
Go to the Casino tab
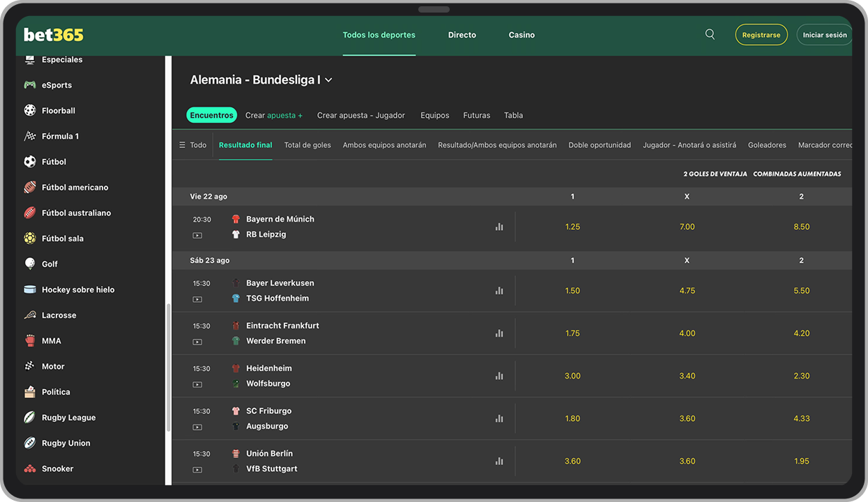[x=521, y=35]
